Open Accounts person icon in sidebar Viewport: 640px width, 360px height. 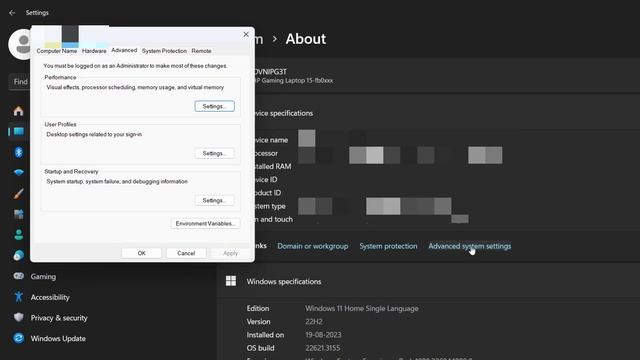[x=18, y=235]
